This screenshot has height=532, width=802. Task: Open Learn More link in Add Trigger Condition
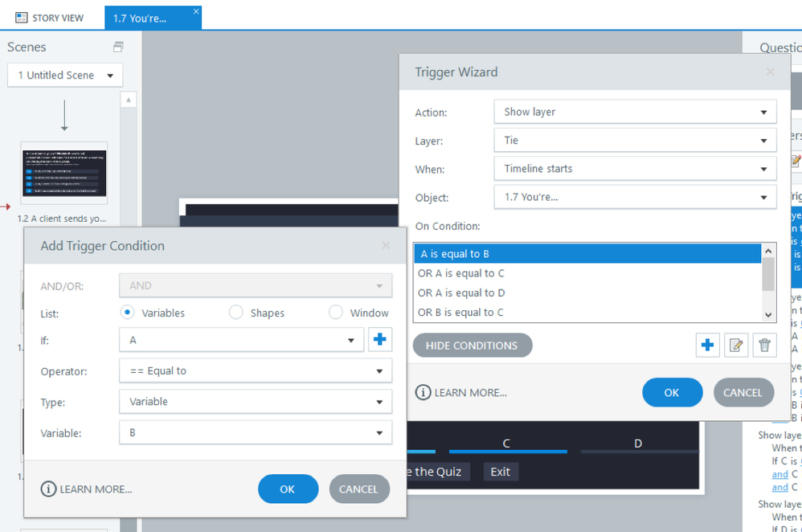pos(96,489)
